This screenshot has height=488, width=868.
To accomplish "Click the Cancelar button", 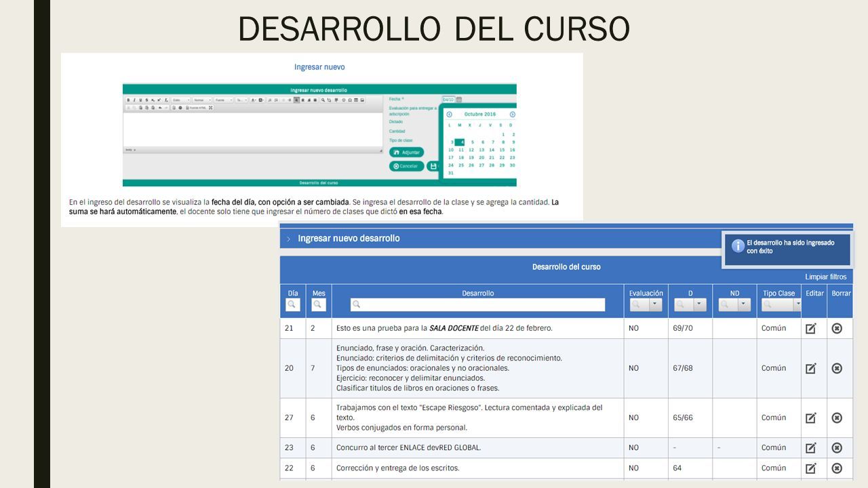I will click(x=407, y=166).
